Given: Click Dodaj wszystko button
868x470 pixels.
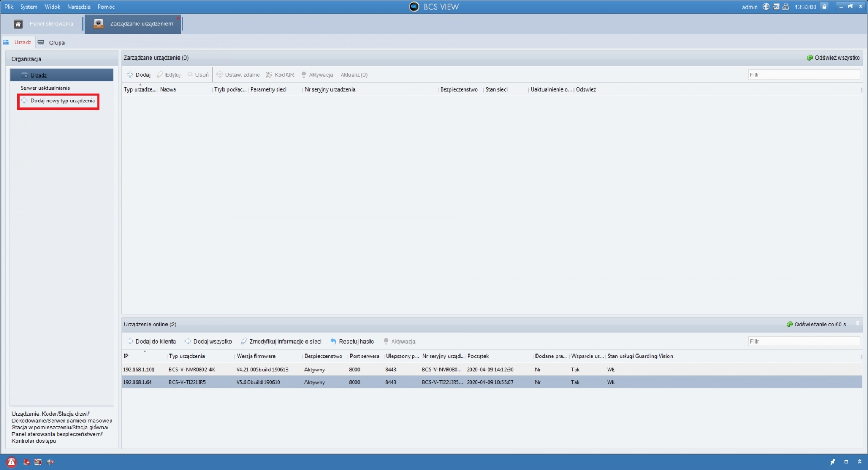Looking at the screenshot, I should (x=208, y=342).
